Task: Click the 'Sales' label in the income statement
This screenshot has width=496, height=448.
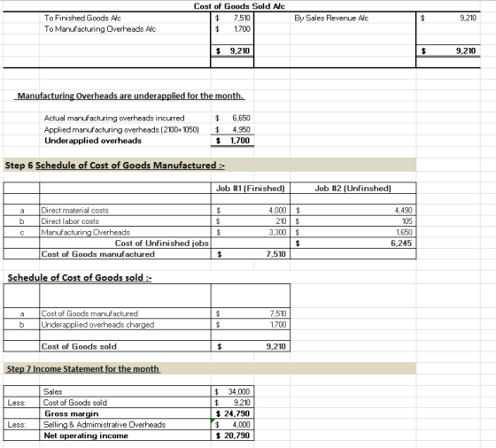Action: [x=53, y=392]
